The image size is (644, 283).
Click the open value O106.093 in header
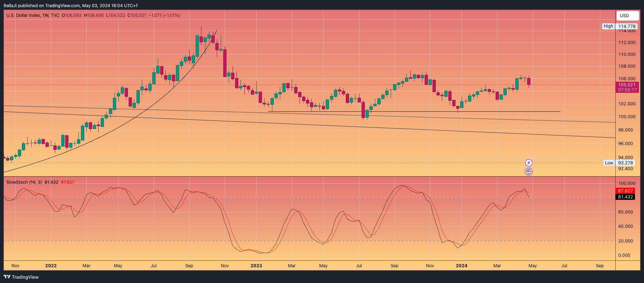(72, 15)
